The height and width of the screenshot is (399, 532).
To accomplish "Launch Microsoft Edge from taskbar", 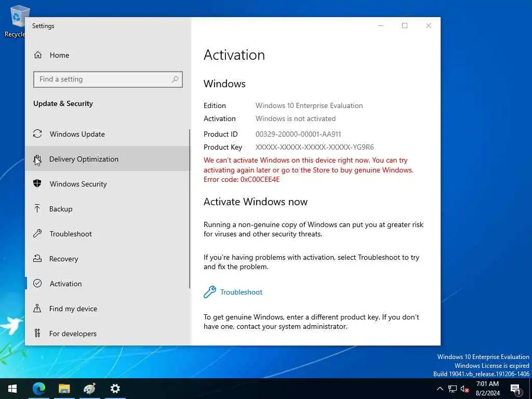I will click(39, 389).
